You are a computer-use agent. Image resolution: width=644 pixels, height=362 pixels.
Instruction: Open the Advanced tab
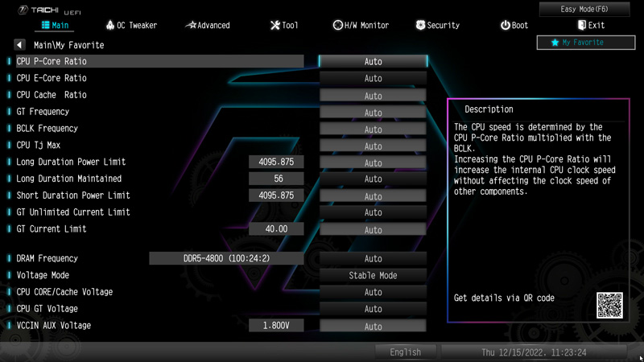point(208,26)
